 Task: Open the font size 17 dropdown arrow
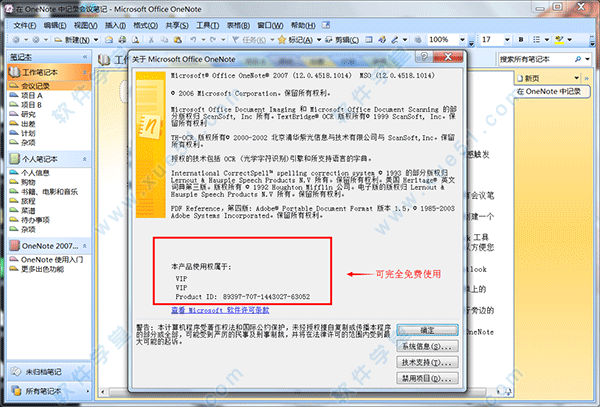(x=507, y=39)
